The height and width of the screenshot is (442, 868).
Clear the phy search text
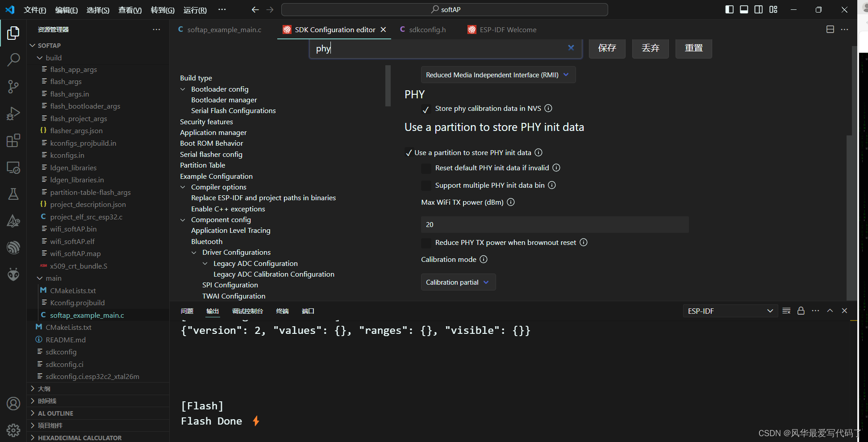(x=571, y=48)
